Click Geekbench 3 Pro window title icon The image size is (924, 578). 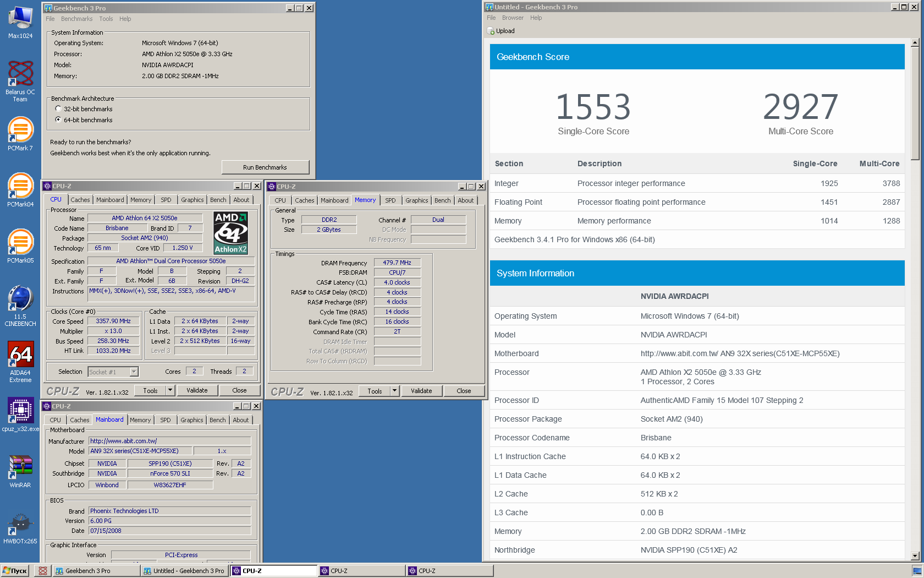(48, 8)
